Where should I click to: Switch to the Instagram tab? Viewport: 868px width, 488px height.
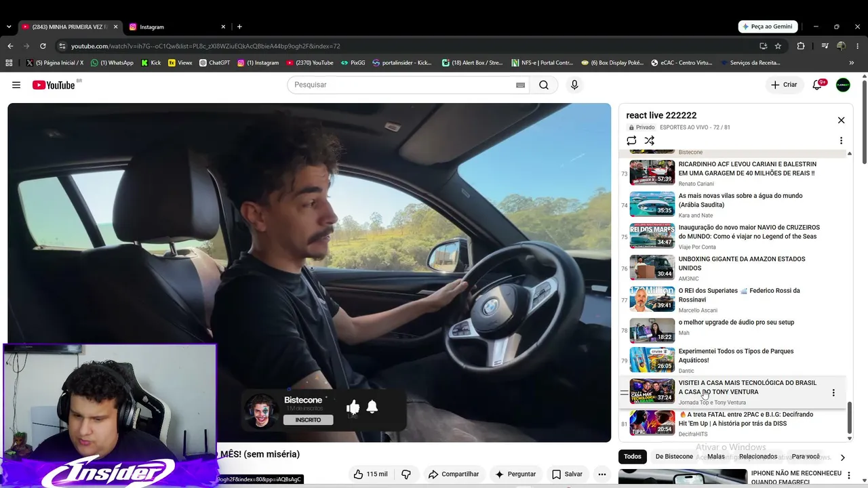pos(178,27)
